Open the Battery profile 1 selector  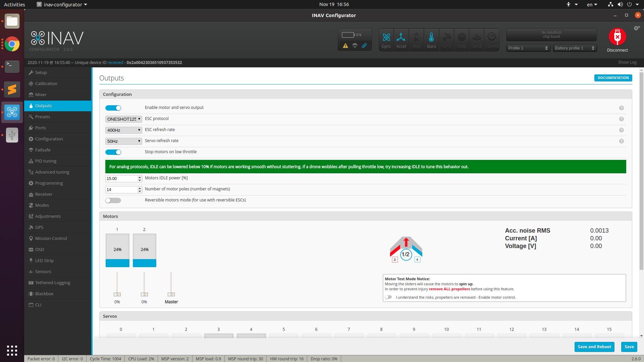[575, 48]
